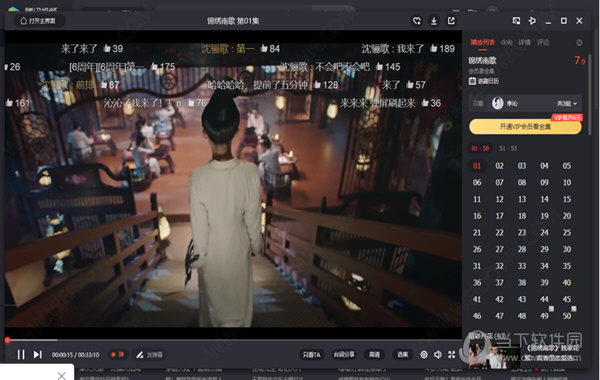This screenshot has height=380, width=600.
Task: Switch to the 详情 tab
Action: click(525, 42)
